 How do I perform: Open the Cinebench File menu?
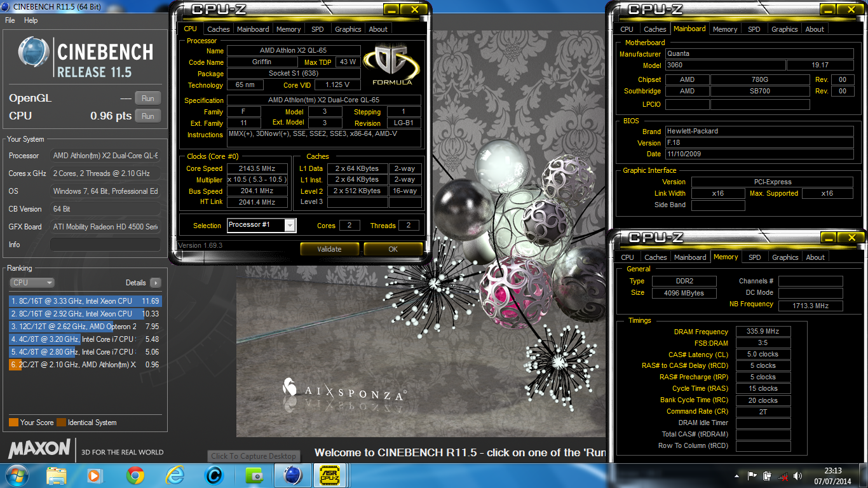(x=10, y=20)
